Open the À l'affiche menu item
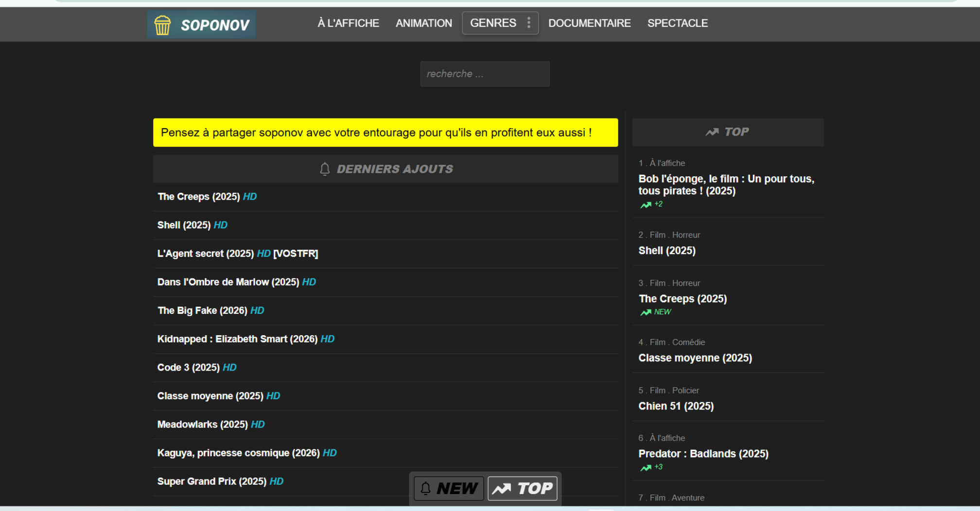This screenshot has width=980, height=511. click(x=348, y=23)
